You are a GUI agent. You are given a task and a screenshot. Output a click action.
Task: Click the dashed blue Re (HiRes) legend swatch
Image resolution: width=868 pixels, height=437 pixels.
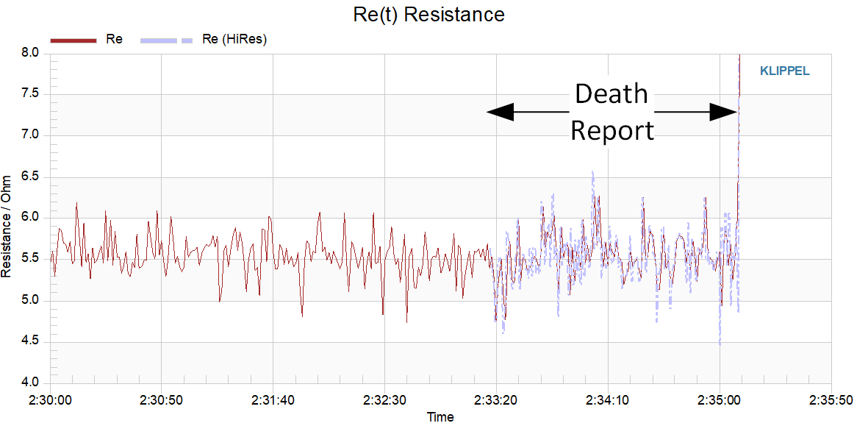coord(166,40)
